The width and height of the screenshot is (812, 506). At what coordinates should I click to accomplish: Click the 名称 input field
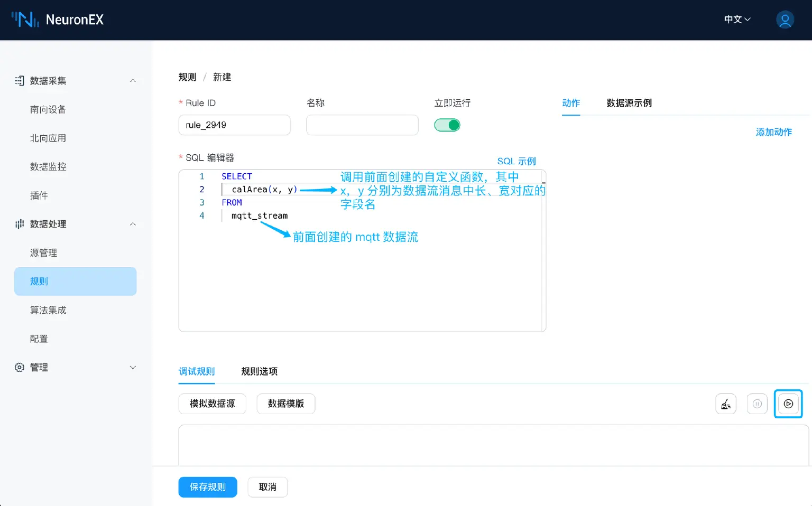pos(362,125)
